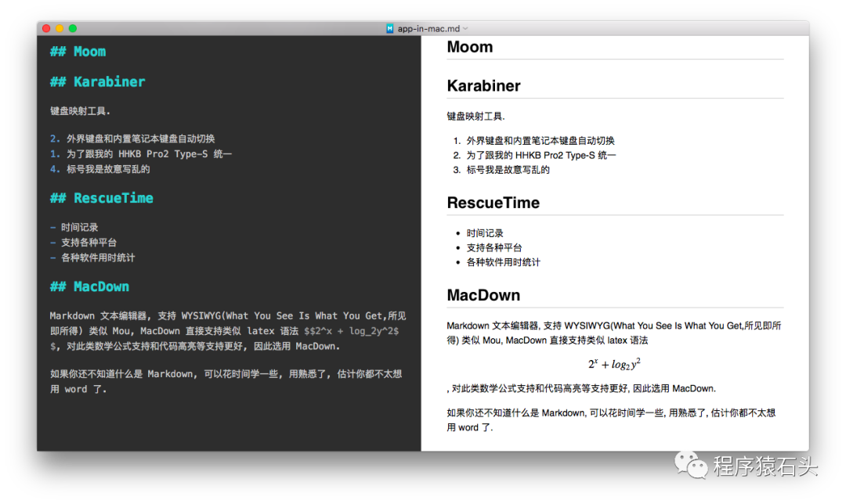
Task: Click the app-in-mac.md window title text
Action: (x=428, y=29)
